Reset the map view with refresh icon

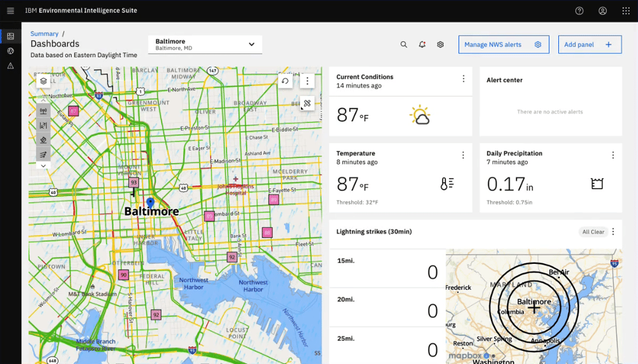tap(285, 81)
